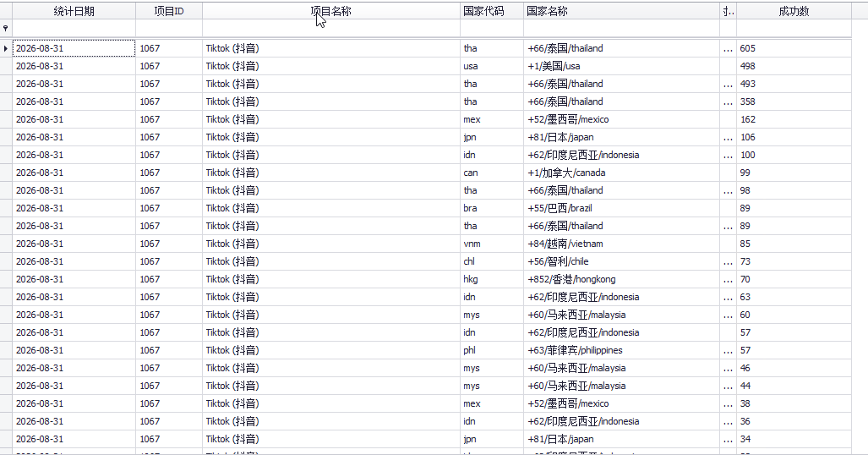Select the 73 success count cell

point(794,261)
